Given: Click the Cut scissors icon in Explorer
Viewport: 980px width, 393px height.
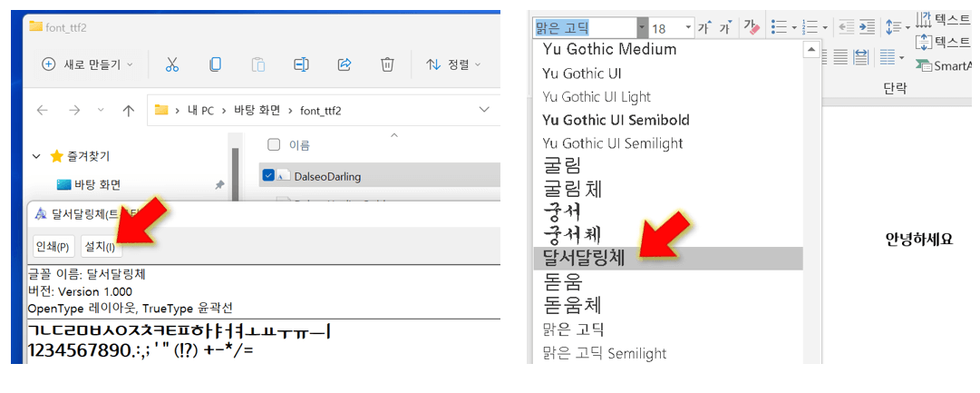Looking at the screenshot, I should (172, 64).
